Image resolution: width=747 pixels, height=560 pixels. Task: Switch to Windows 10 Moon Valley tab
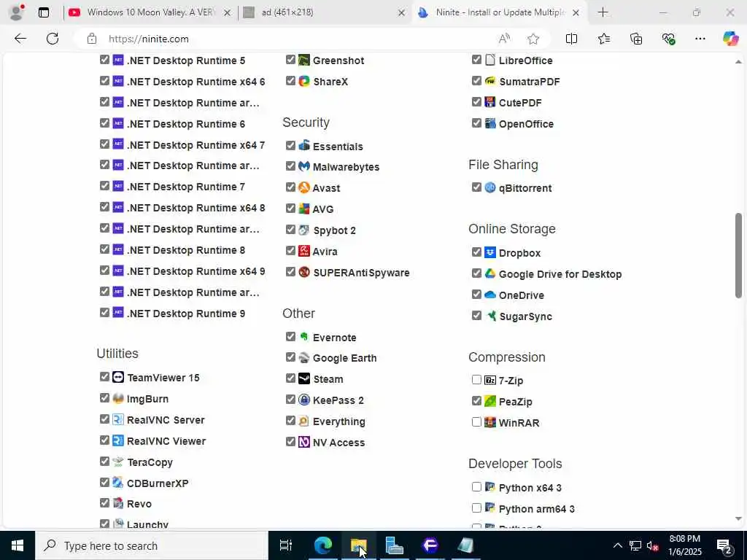coord(150,13)
